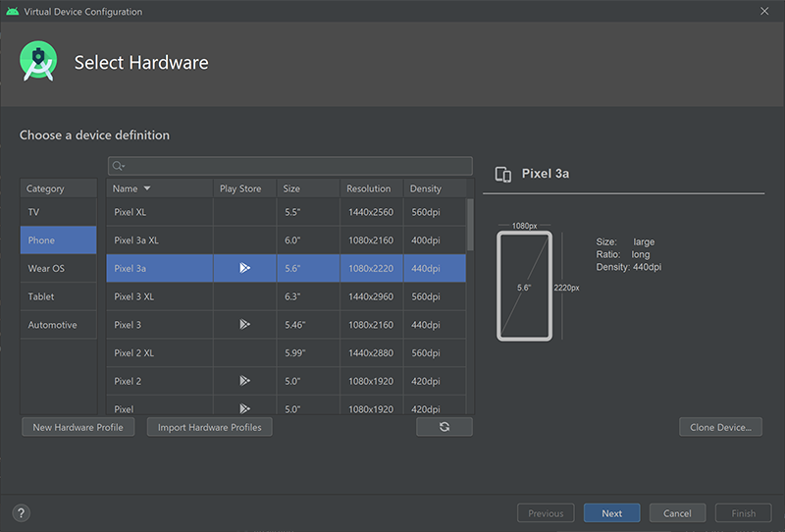Screen dimensions: 785x532
Task: Click the 1440x2960 resolution cell
Action: pyautogui.click(x=372, y=296)
